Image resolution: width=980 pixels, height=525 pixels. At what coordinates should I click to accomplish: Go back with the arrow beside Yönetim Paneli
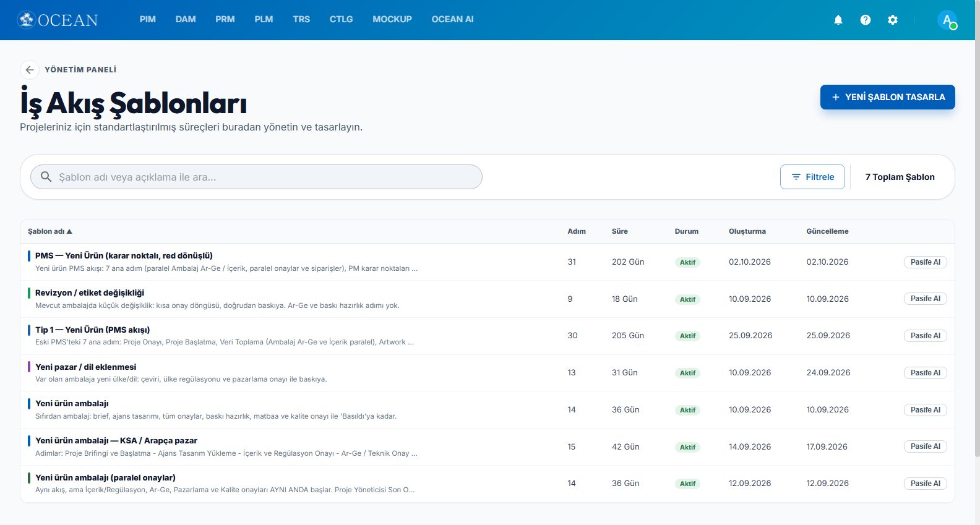(30, 70)
